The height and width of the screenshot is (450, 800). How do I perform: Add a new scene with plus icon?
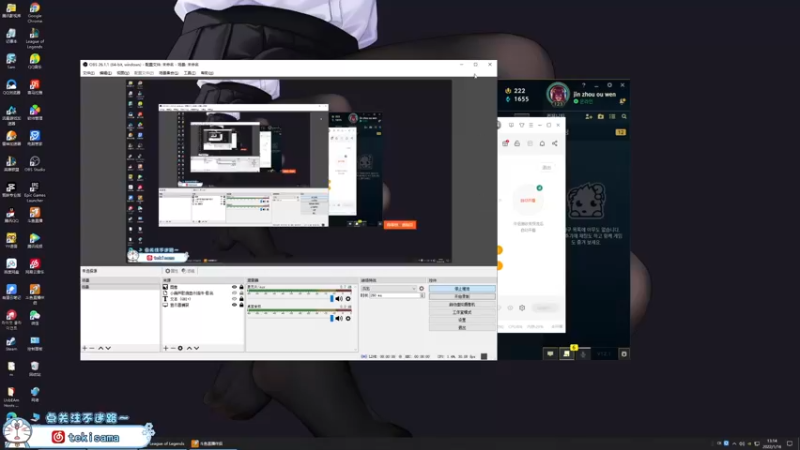click(x=85, y=348)
